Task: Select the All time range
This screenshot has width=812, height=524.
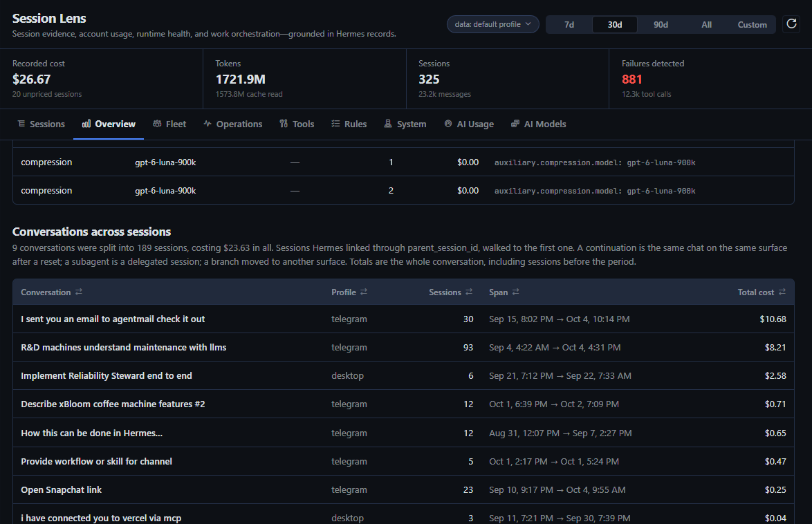Action: (706, 24)
